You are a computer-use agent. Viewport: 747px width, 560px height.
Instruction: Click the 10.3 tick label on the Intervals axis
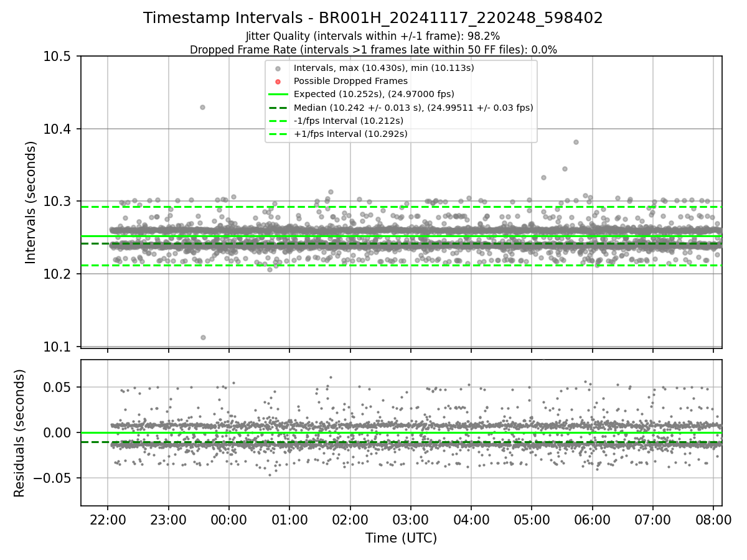59,202
